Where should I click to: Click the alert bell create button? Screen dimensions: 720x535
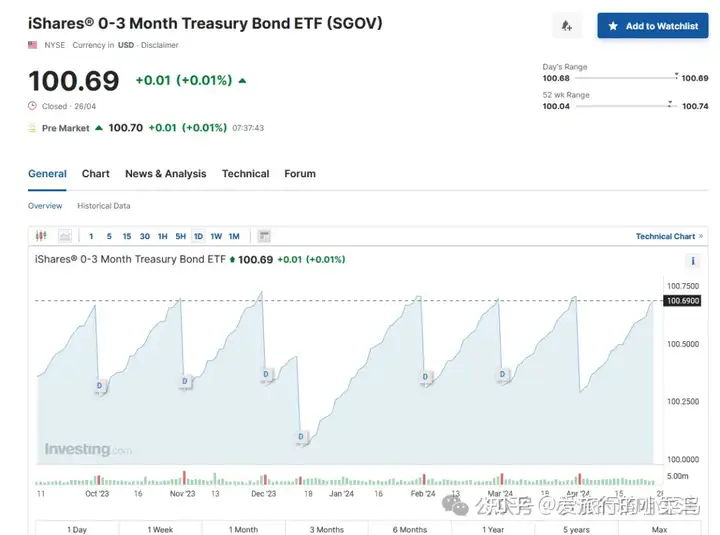[x=567, y=26]
